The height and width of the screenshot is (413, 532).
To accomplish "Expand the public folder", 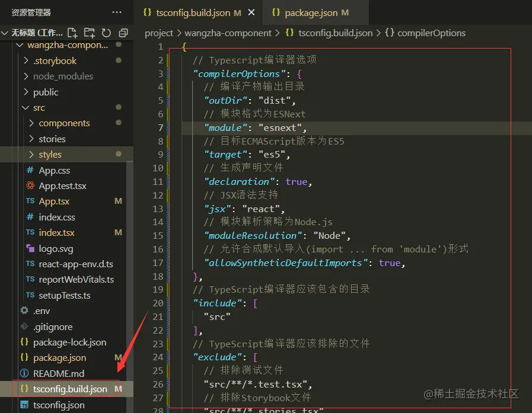I will coord(26,92).
